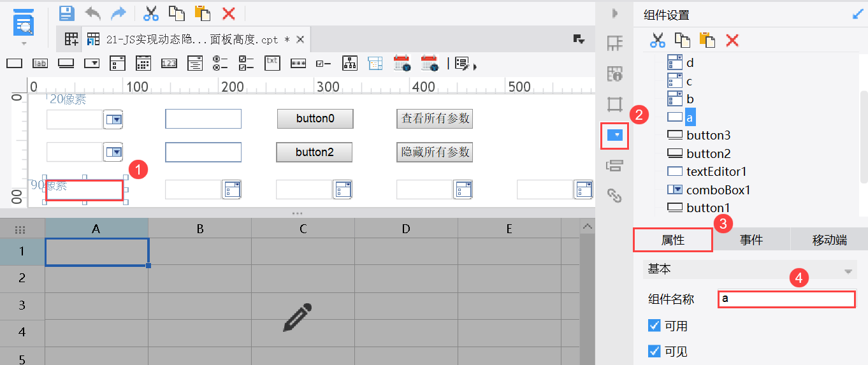868x365 pixels.
Task: Uncheck the 可用 checkbox
Action: [654, 326]
